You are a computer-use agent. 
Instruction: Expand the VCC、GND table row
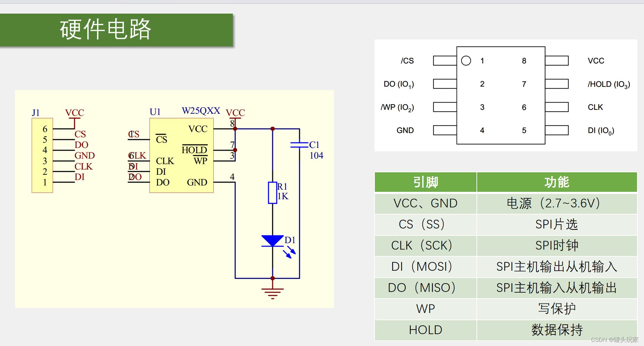425,203
